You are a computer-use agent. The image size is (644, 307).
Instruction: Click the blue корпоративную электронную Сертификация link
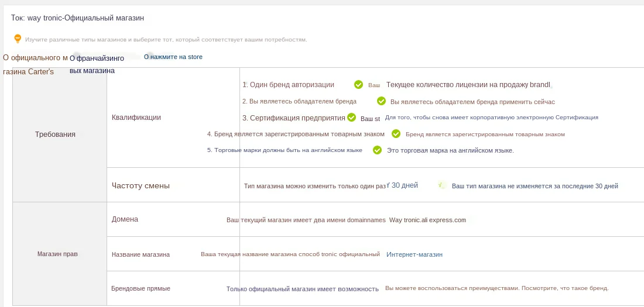491,118
